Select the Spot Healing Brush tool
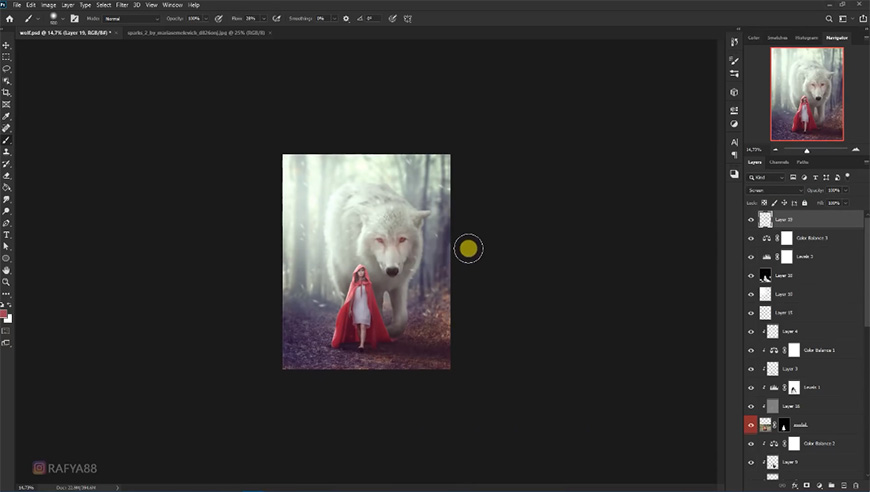 (x=6, y=128)
